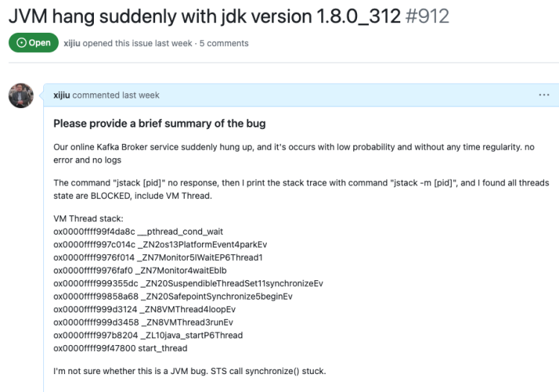This screenshot has height=392, width=559.
Task: Click the _ZN20SafepointSynchronize5beginEv stack line
Action: pyautogui.click(x=173, y=296)
